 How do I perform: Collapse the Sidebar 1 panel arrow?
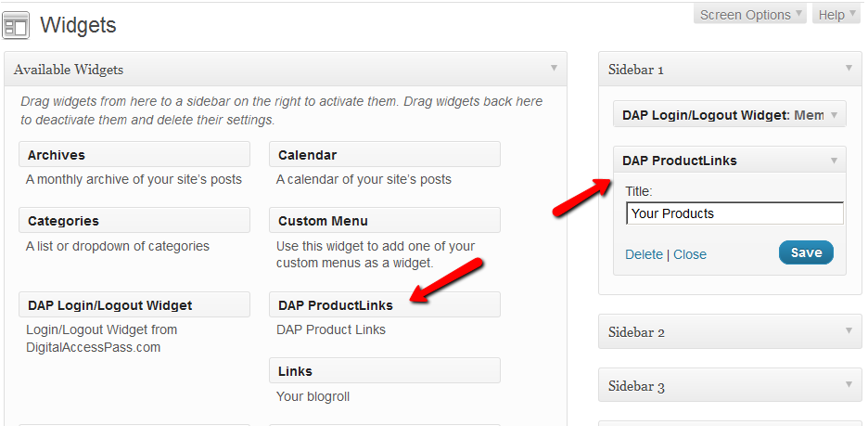pyautogui.click(x=848, y=68)
